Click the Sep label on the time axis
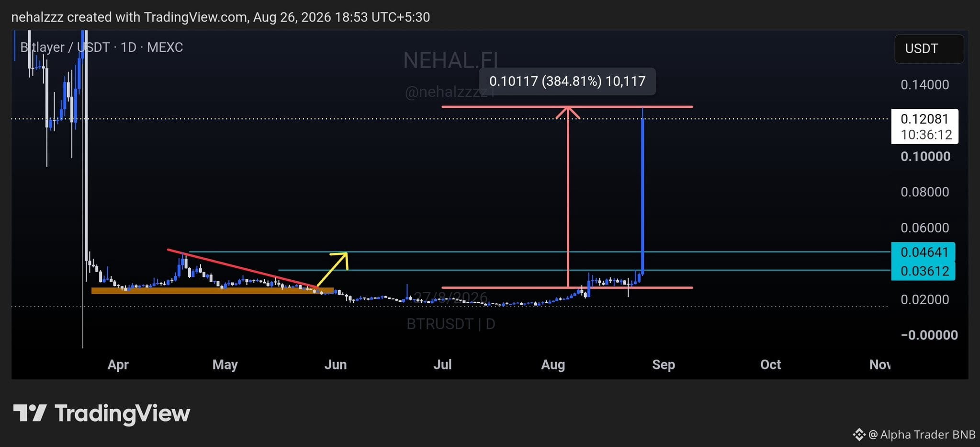The width and height of the screenshot is (980, 447). tap(664, 365)
